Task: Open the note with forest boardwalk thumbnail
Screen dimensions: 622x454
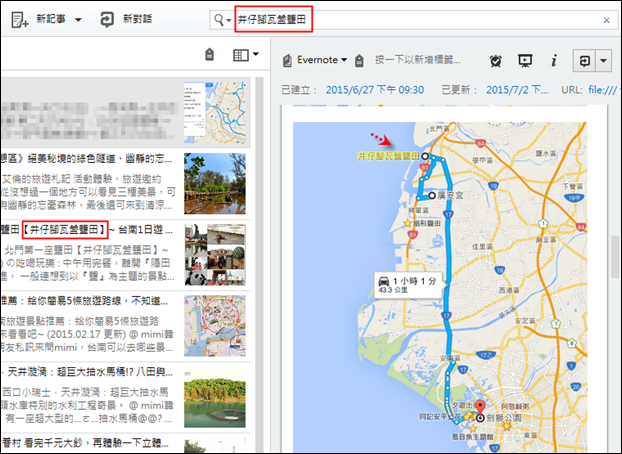Action: [x=215, y=184]
